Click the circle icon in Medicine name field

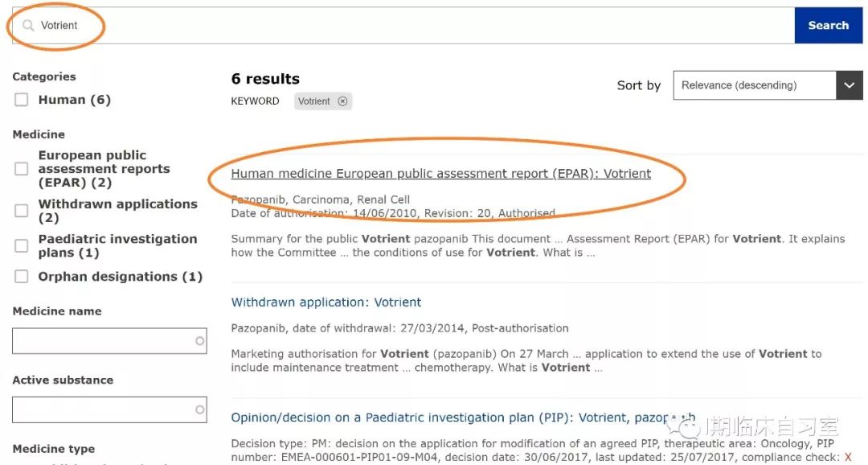(x=200, y=341)
